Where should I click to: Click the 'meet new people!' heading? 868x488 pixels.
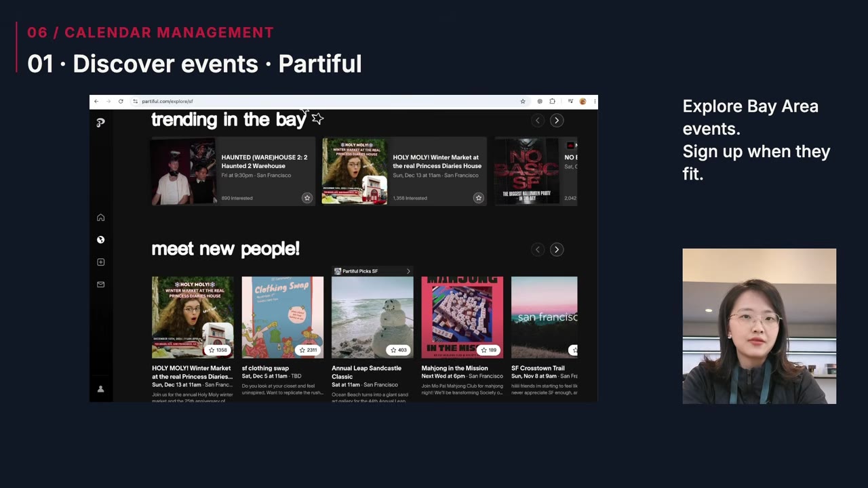point(225,249)
